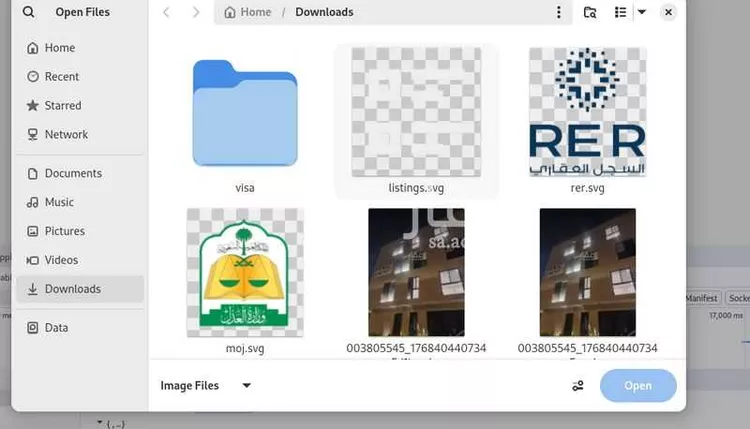Open Documents in the sidebar

click(x=80, y=173)
